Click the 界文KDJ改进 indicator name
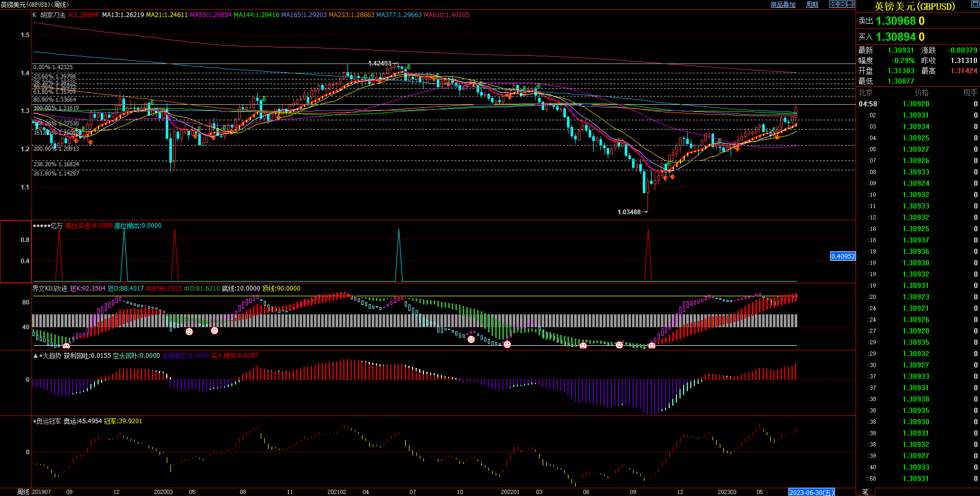This screenshot has height=496, width=980. (50, 289)
